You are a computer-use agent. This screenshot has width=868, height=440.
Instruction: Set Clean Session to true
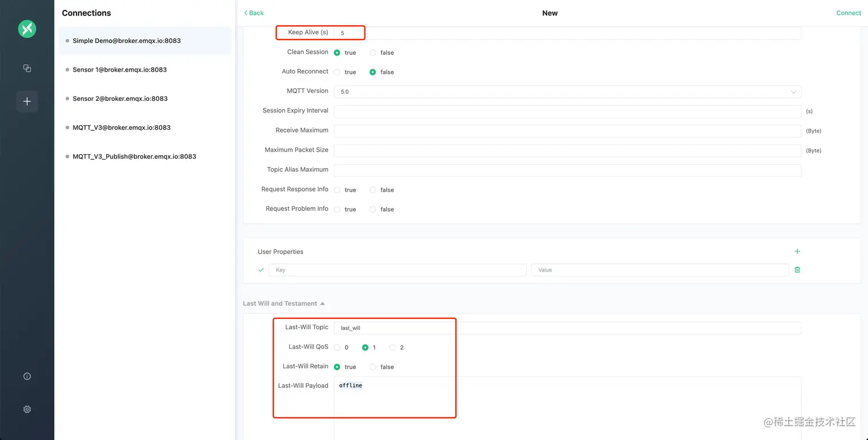337,53
